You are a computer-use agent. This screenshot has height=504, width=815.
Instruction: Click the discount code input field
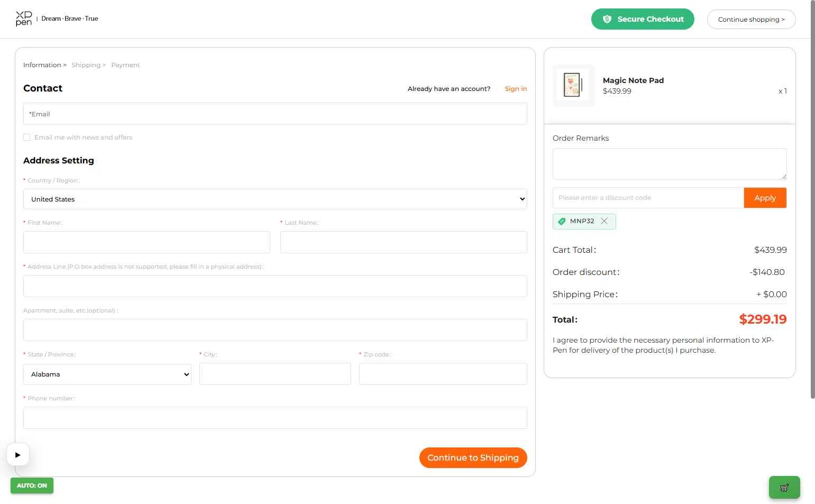[x=648, y=198]
